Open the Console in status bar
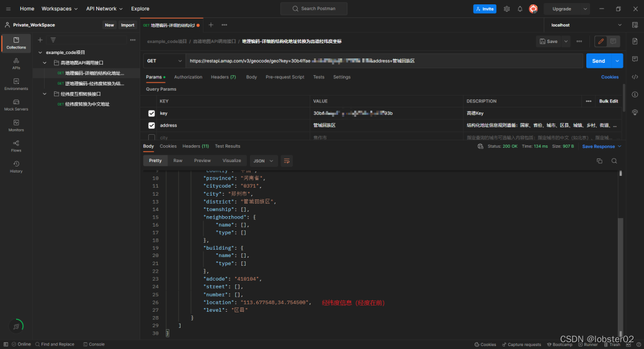This screenshot has height=349, width=644. (94, 345)
